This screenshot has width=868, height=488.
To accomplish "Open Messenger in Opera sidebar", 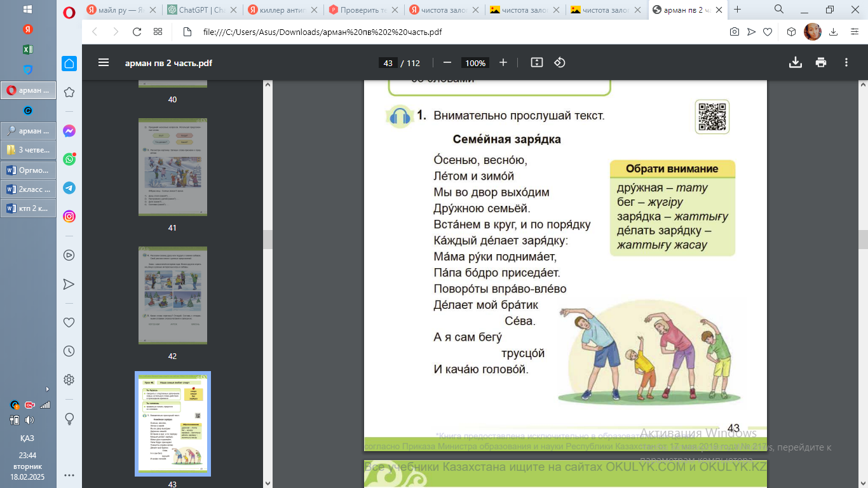I will click(69, 131).
